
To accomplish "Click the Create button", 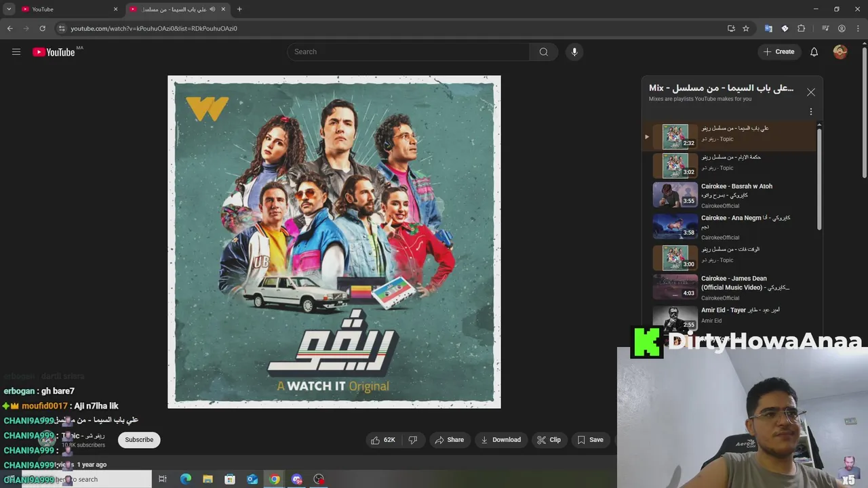I will (x=778, y=52).
